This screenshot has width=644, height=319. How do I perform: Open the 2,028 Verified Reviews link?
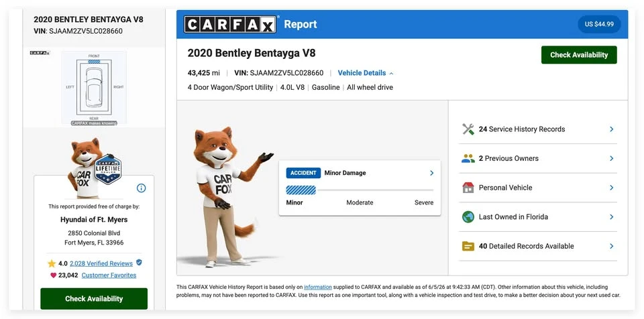(101, 263)
